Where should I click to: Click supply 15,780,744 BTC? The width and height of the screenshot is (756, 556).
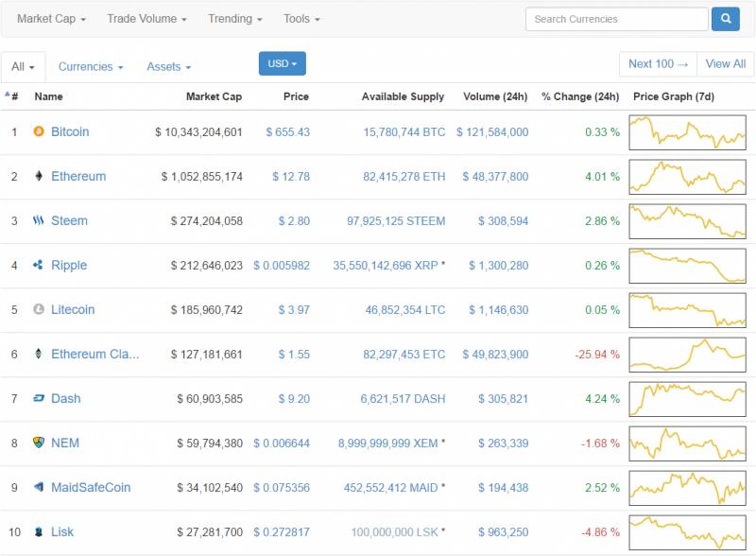(404, 131)
